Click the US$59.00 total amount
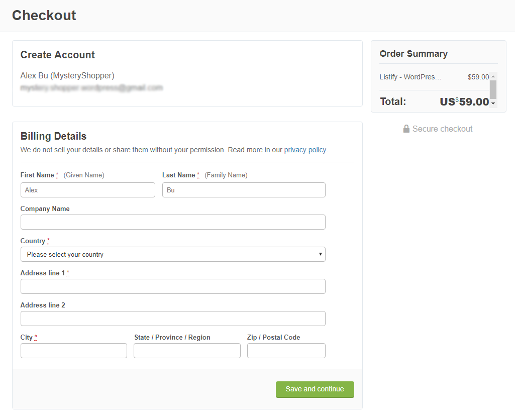Viewport: 515px width, 420px height. click(x=464, y=101)
